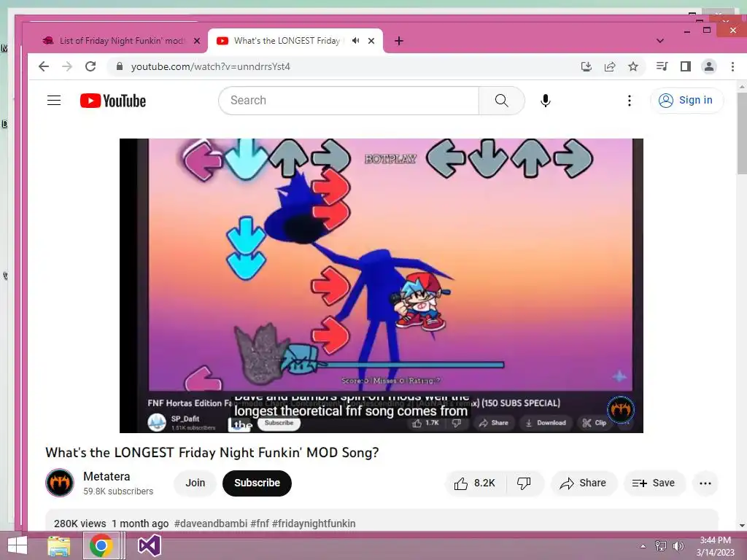Open the Metatera channel name link
Image resolution: width=747 pixels, height=560 pixels.
click(x=107, y=477)
